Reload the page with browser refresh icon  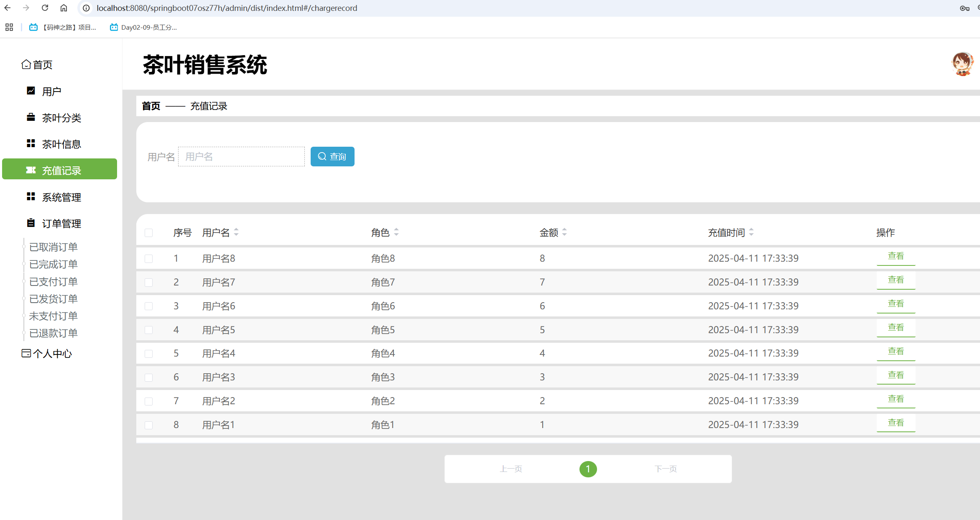[45, 8]
